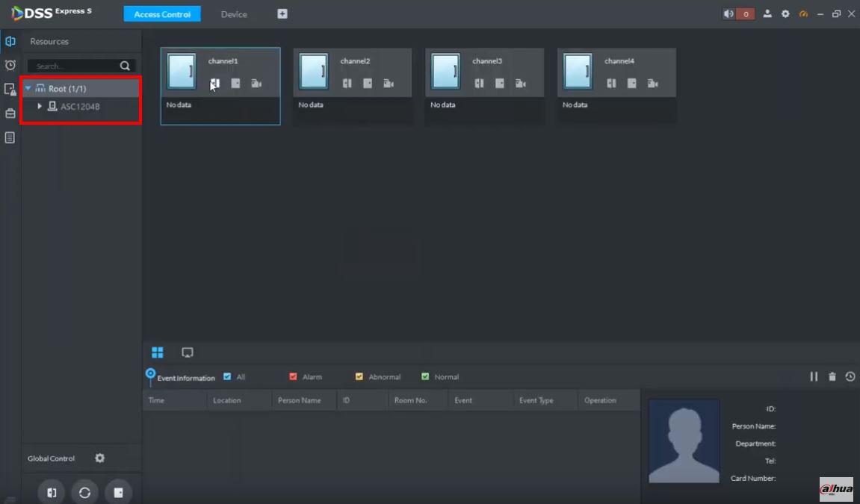Select the channel2 door thumbnail
Viewport: 860px width, 504px height.
pos(314,71)
